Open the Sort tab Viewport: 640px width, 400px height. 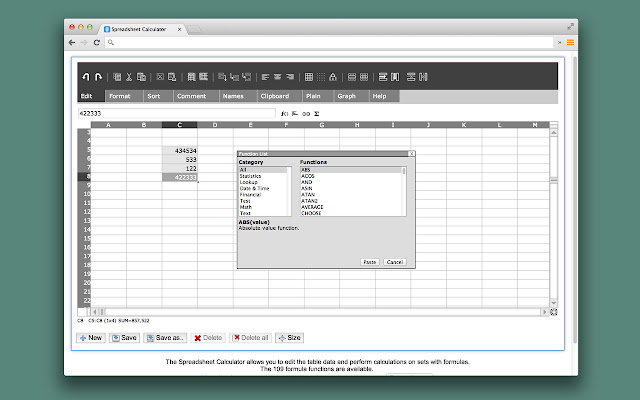(x=158, y=96)
